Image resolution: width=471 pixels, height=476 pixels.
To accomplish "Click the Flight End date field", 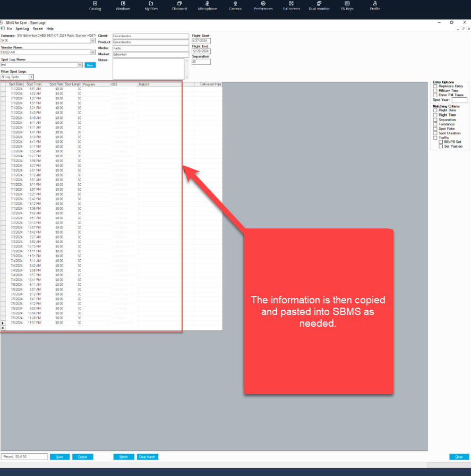I will click(201, 52).
